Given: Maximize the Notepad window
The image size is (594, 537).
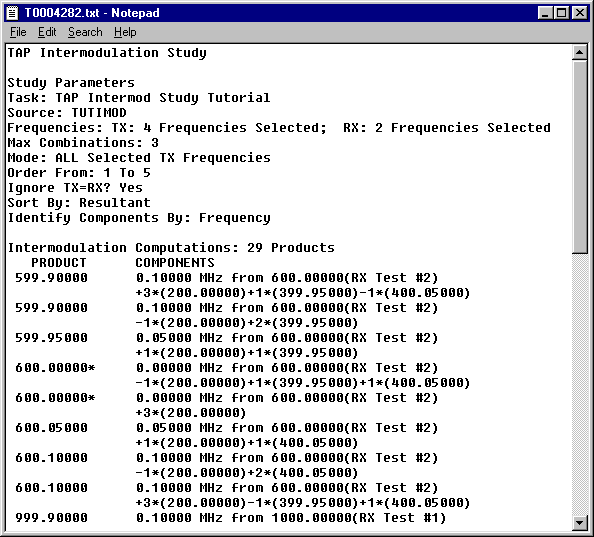Looking at the screenshot, I should [561, 13].
